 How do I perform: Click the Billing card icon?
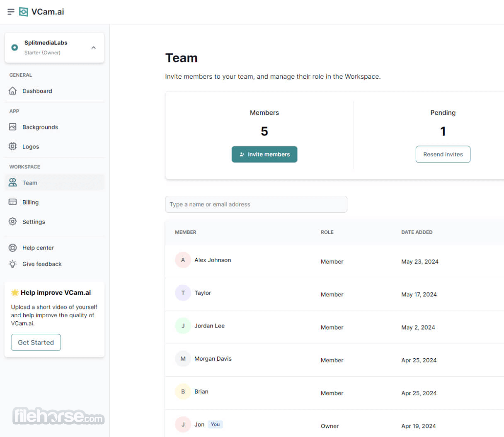pos(13,202)
